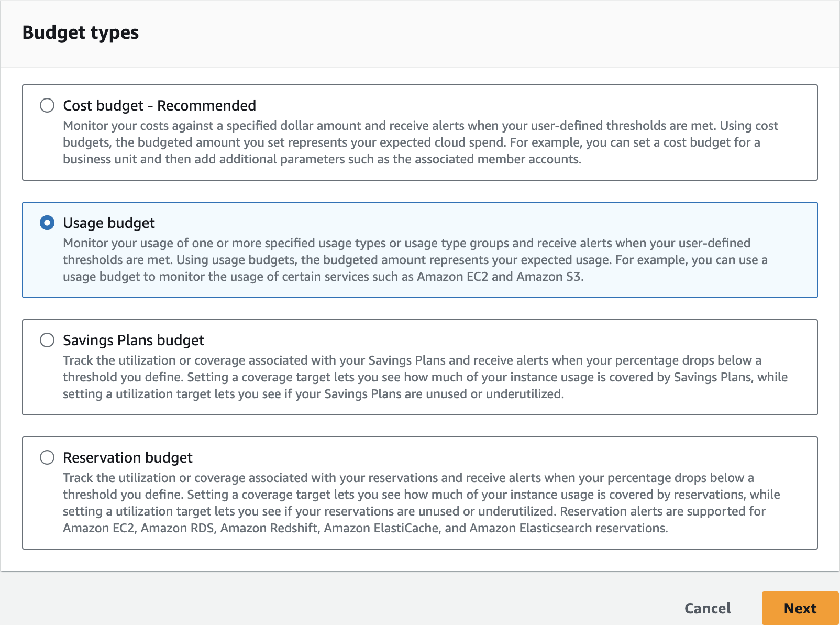Click "Monitor your usage of one" description line
The width and height of the screenshot is (840, 625).
click(x=406, y=243)
